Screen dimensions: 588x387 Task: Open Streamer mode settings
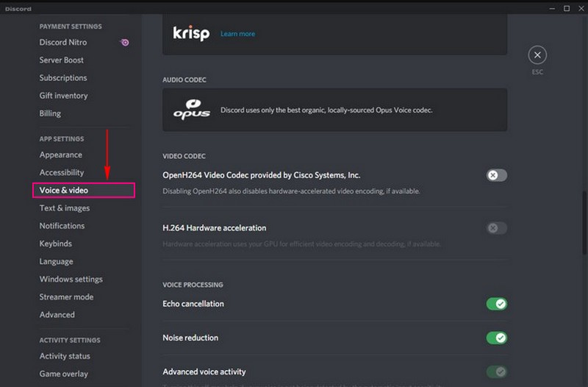pos(66,297)
